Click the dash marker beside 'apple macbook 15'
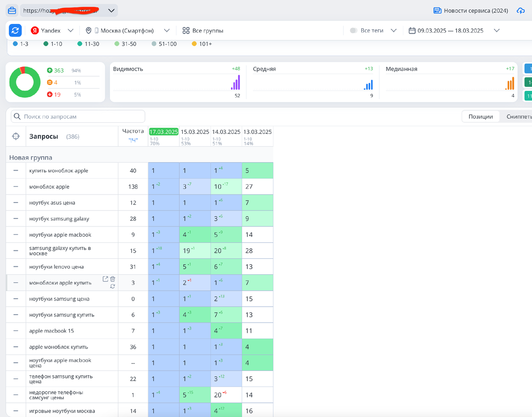This screenshot has height=417, width=532. coord(16,331)
